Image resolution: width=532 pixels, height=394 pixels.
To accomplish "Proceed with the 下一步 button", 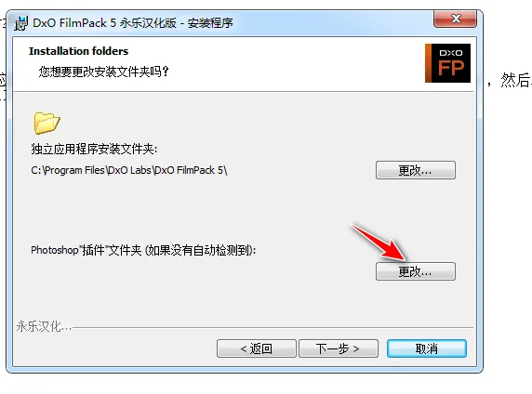I will [339, 348].
